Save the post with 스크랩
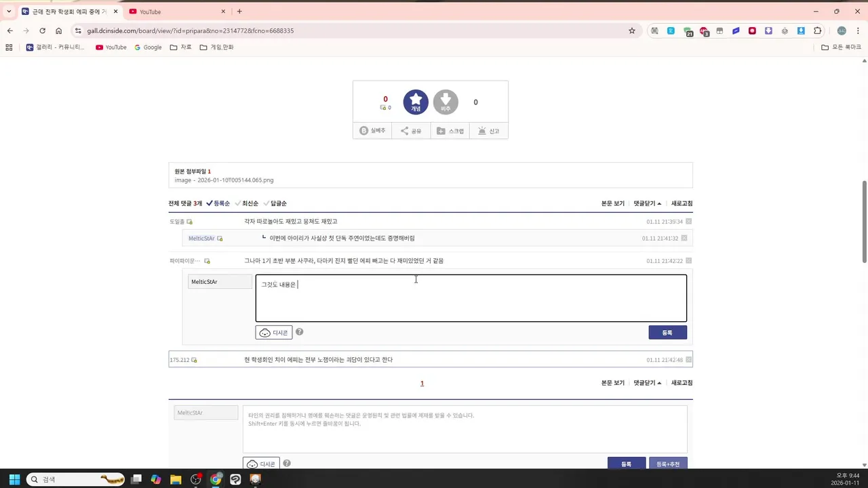 pyautogui.click(x=450, y=131)
